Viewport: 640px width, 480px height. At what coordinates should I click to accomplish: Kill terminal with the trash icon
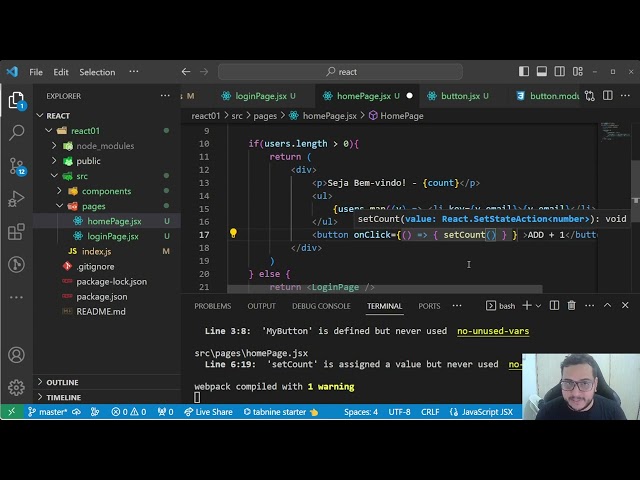coord(571,305)
